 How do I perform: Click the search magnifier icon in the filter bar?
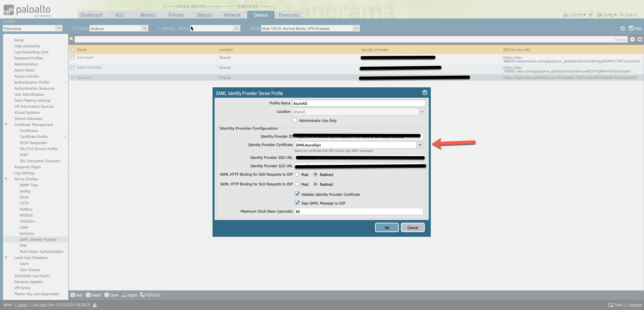[x=72, y=39]
